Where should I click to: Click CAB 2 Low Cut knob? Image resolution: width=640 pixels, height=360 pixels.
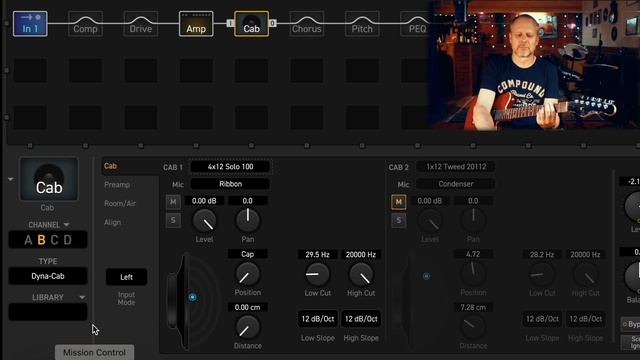pos(542,274)
